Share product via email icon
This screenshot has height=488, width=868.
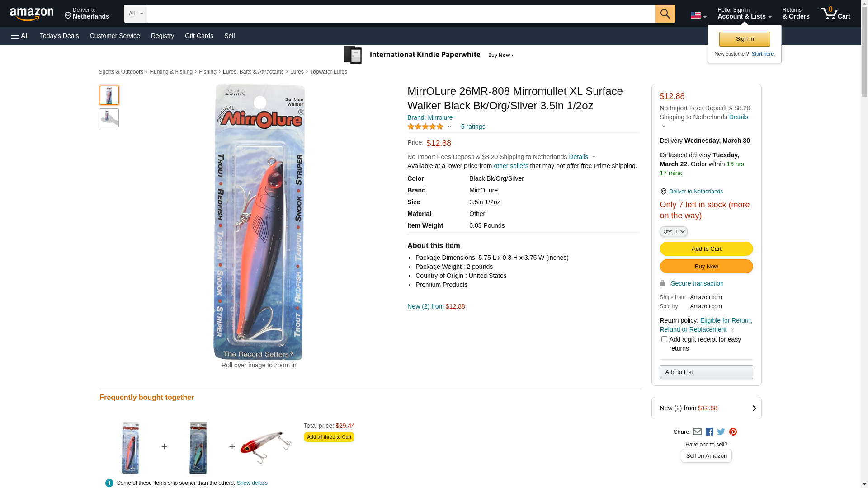tap(697, 432)
